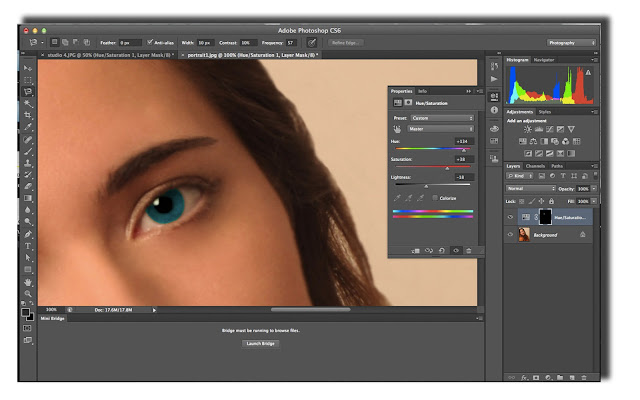Add a Brightness/Contrast adjustment
The image size is (640, 400).
point(528,129)
